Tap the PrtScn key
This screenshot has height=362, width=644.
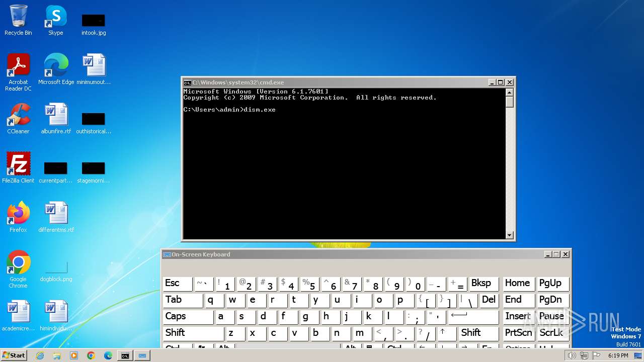518,333
